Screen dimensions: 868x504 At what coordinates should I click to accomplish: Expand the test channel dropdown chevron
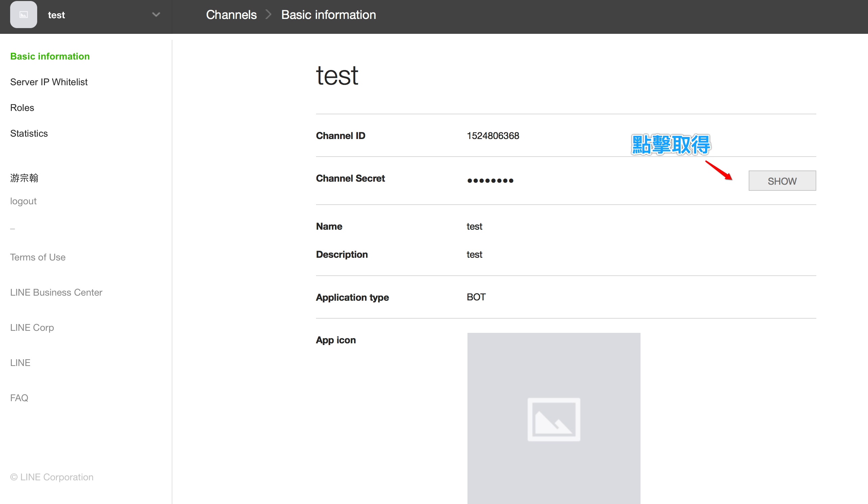[x=156, y=15]
